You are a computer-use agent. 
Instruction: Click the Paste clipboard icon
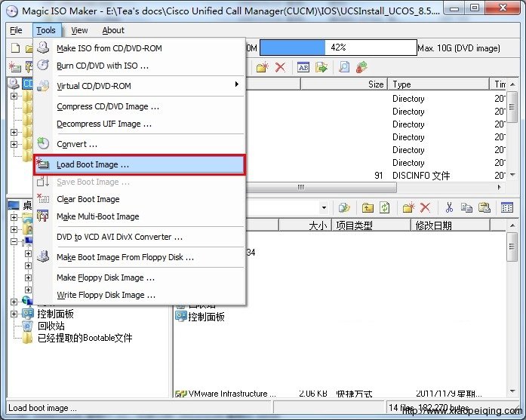coord(484,208)
